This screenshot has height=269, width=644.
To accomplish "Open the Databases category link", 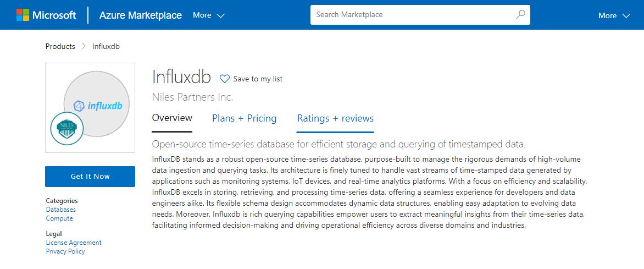I will pos(61,210).
